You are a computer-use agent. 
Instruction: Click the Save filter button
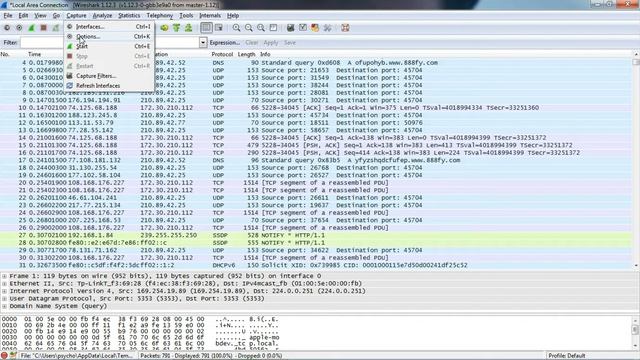click(290, 42)
